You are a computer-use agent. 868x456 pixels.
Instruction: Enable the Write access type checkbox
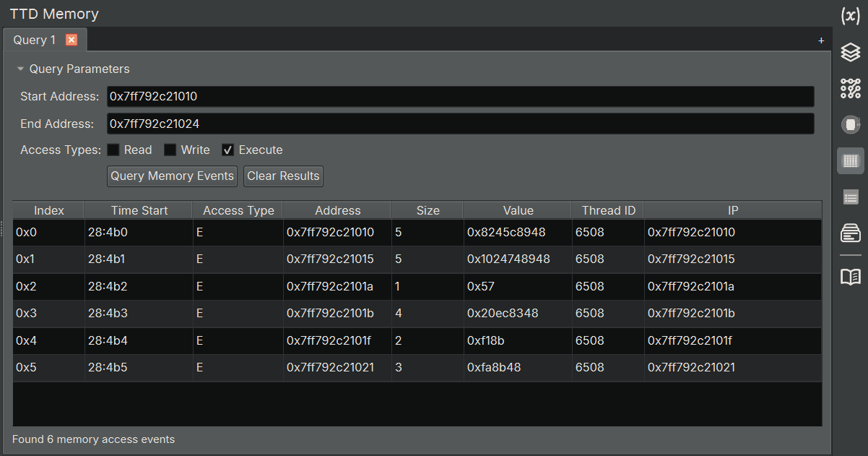tap(170, 150)
